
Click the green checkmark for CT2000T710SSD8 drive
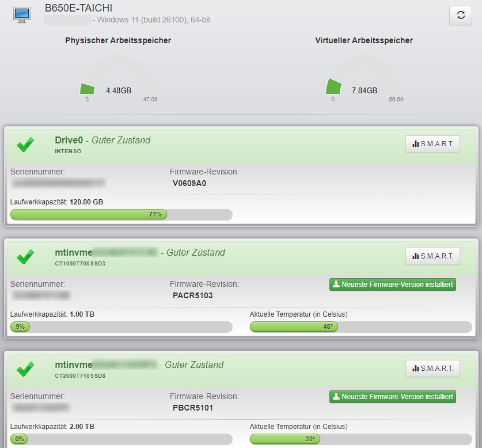pos(25,369)
